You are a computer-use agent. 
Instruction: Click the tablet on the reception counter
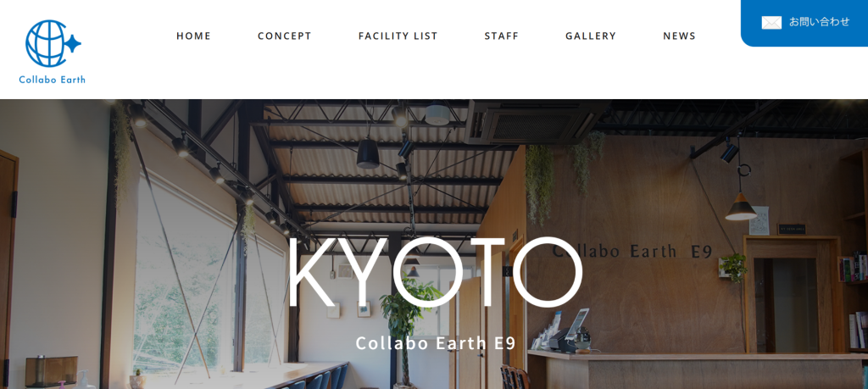[576, 325]
